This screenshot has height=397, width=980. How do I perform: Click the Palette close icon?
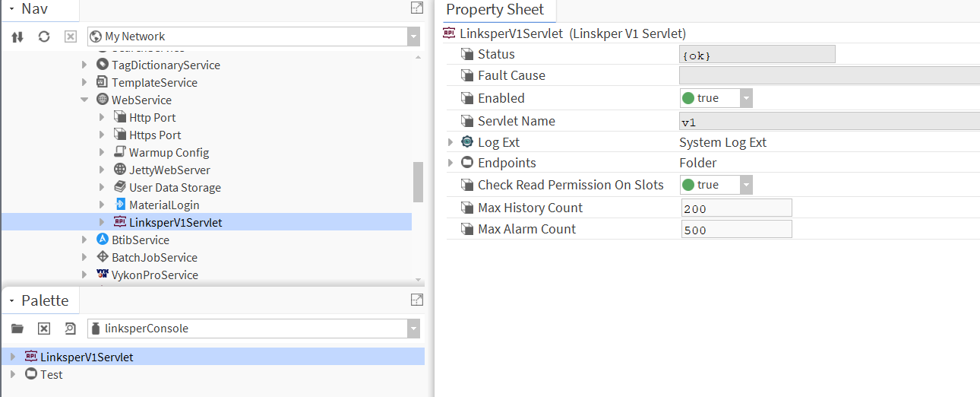click(x=44, y=329)
